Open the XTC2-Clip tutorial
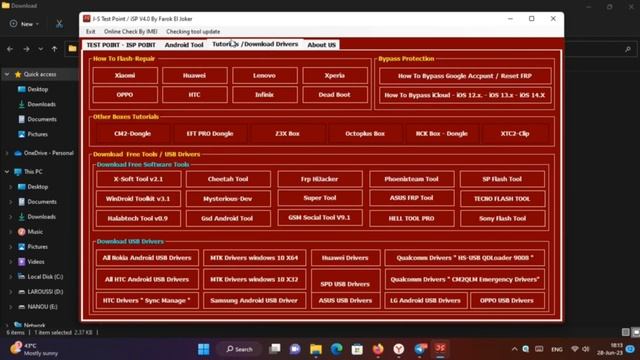Image resolution: width=640 pixels, height=360 pixels. click(x=515, y=133)
